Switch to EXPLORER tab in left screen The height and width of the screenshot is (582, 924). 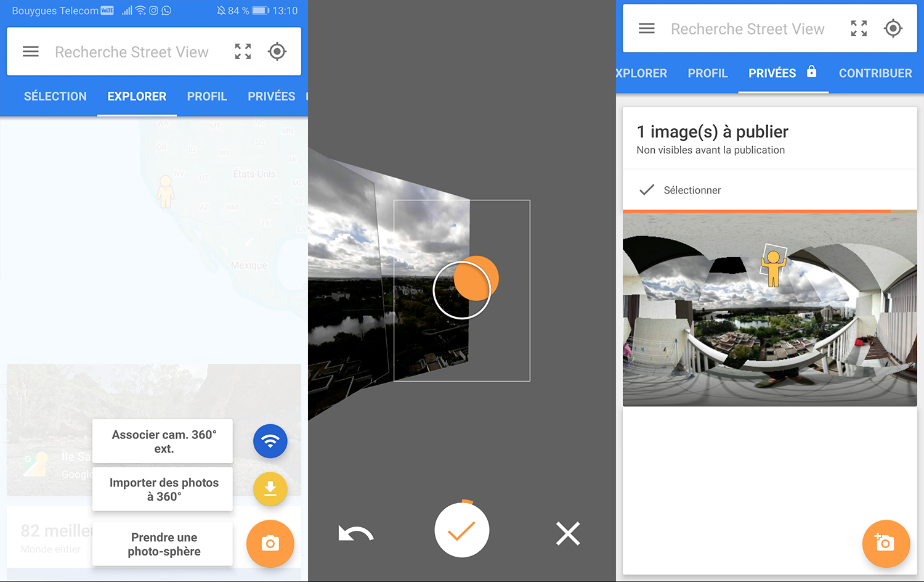tap(137, 96)
